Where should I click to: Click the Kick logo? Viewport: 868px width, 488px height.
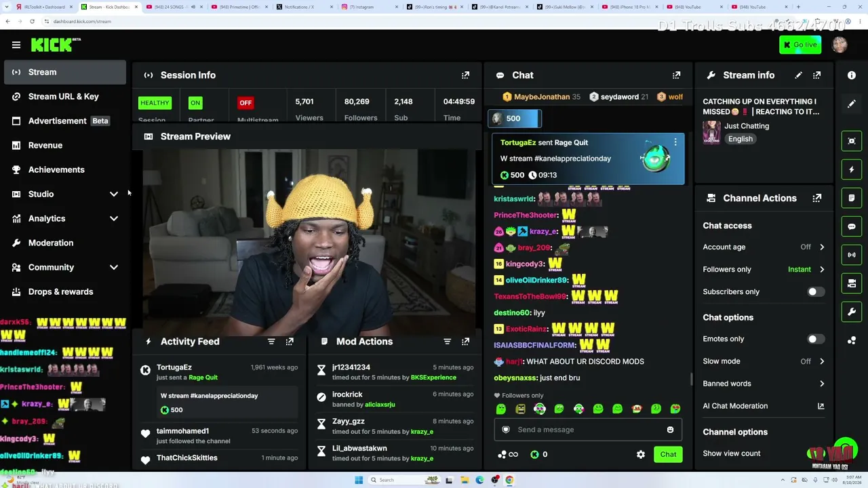click(x=56, y=45)
